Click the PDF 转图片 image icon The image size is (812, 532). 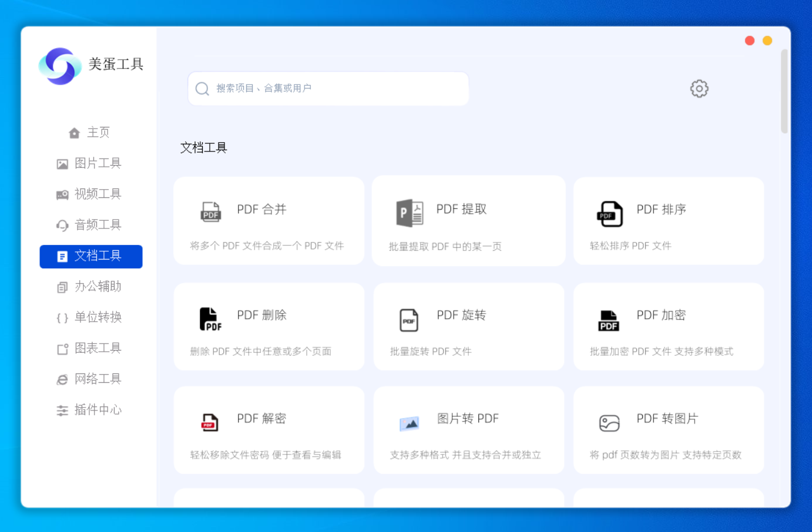(x=609, y=423)
